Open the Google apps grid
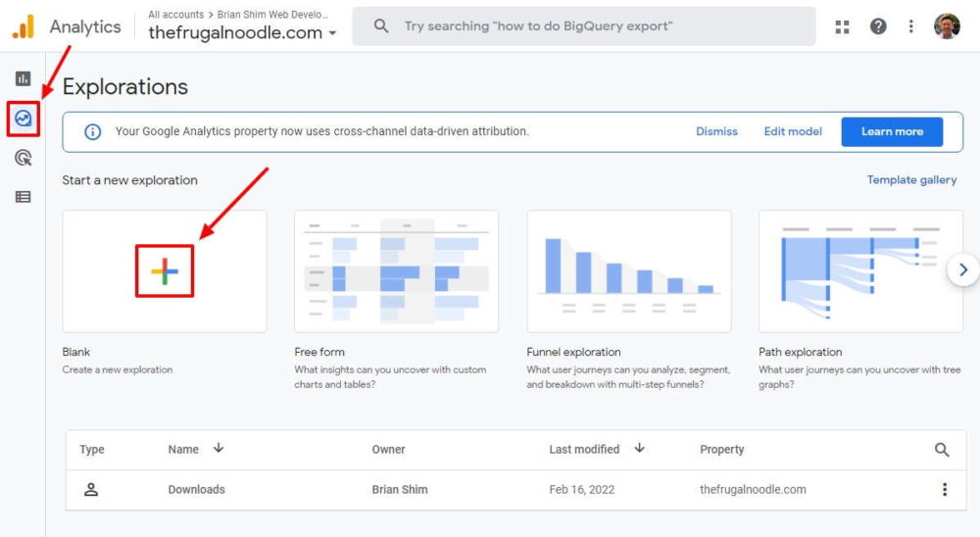The height and width of the screenshot is (537, 980). [843, 26]
